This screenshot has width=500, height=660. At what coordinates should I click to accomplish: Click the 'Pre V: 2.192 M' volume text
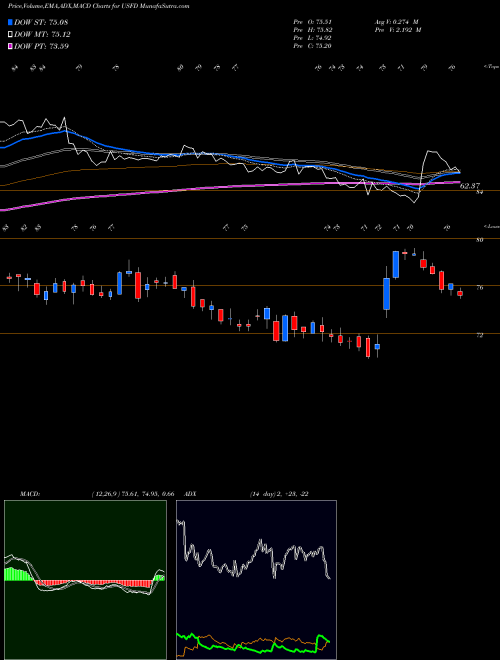tap(397, 30)
